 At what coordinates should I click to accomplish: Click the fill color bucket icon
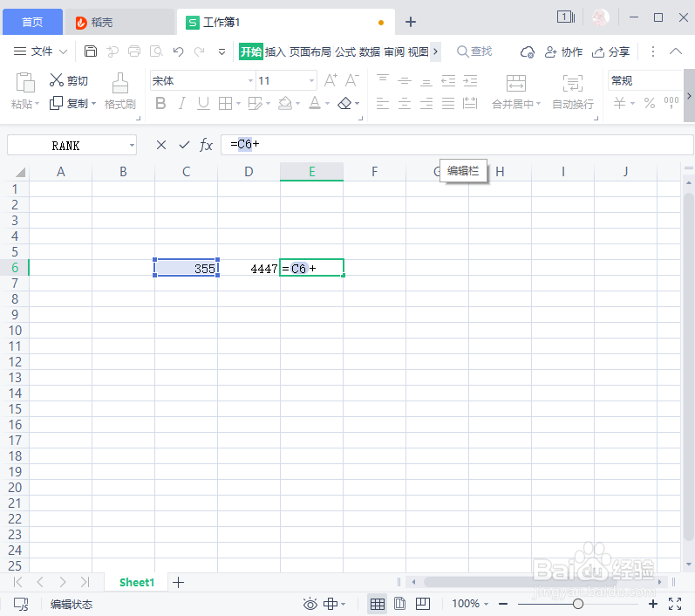click(285, 104)
